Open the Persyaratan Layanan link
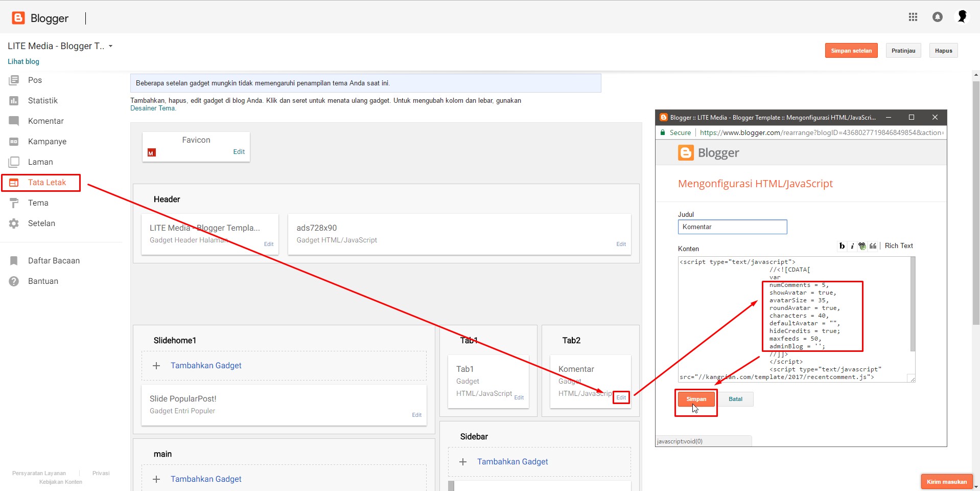This screenshot has width=980, height=491. 39,474
